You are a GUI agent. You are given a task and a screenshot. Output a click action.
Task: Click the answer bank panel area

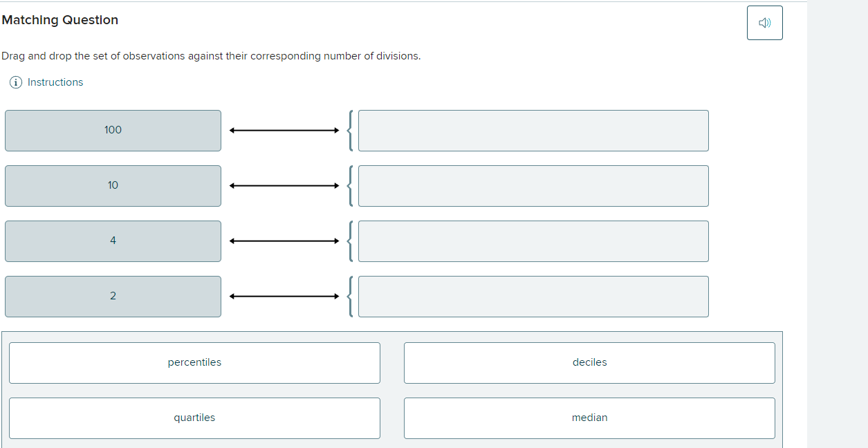tap(393, 390)
